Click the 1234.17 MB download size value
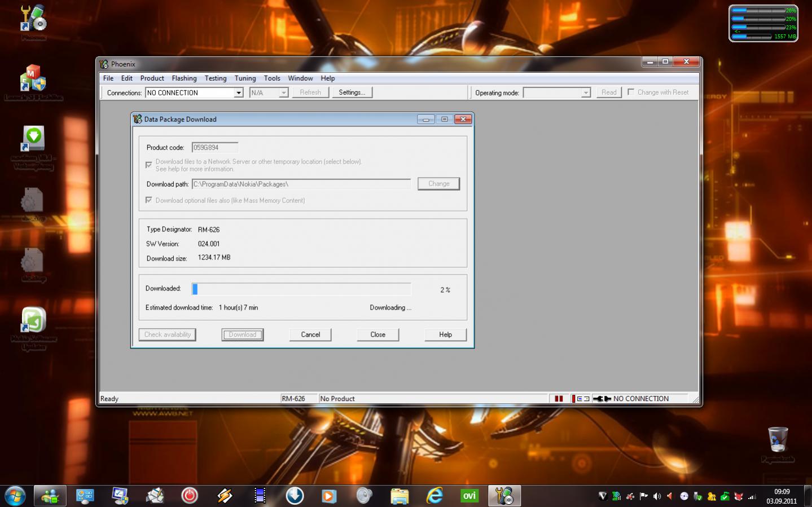 pyautogui.click(x=214, y=258)
